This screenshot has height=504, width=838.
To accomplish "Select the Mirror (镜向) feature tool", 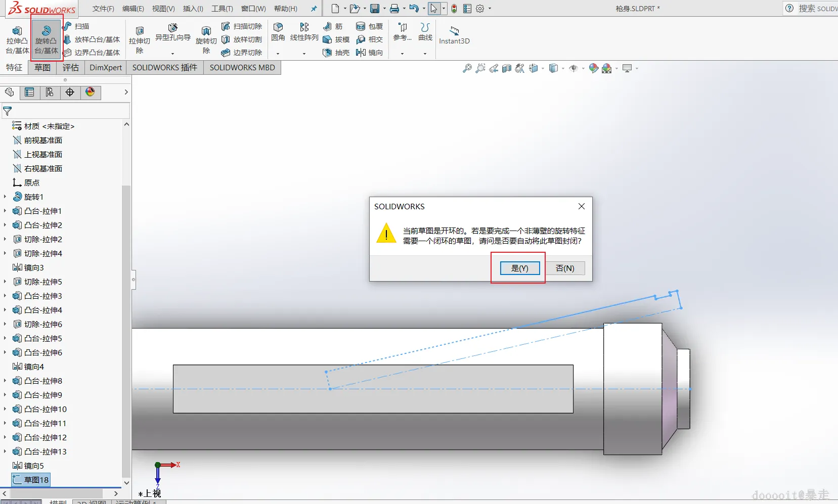I will click(361, 53).
